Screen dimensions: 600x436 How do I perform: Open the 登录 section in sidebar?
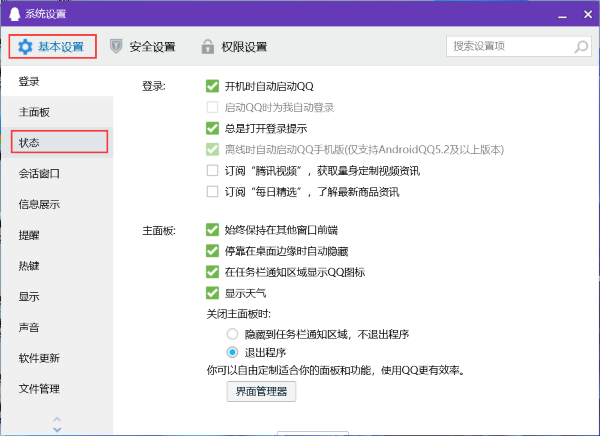coord(30,80)
